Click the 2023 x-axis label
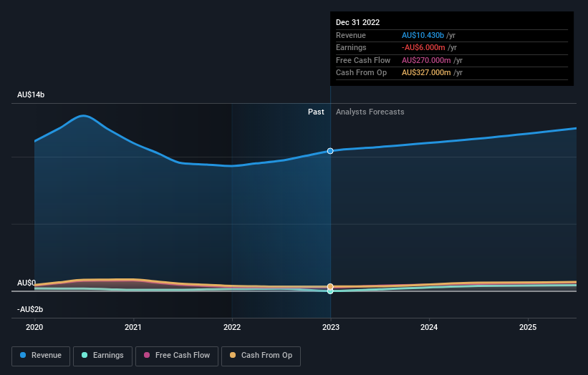The image size is (588, 375). [x=331, y=327]
